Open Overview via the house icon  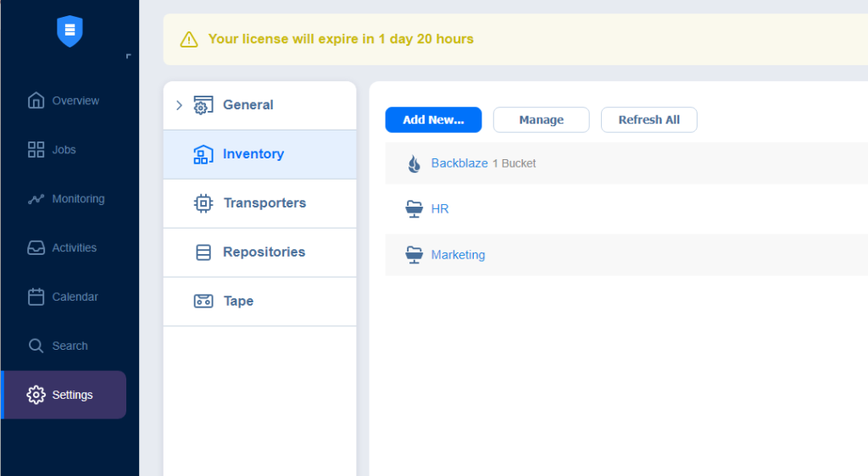coord(36,101)
